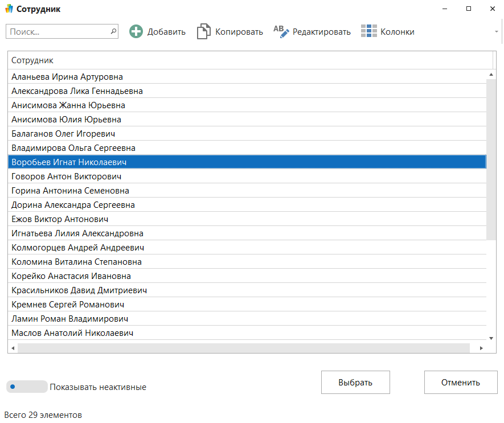
Task: Focus the Поиск search input field
Action: (x=57, y=32)
